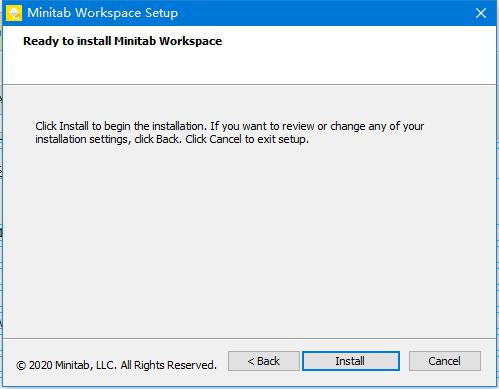Click the "Ready to install" bold heading
The width and height of the screenshot is (499, 389).
67,41
